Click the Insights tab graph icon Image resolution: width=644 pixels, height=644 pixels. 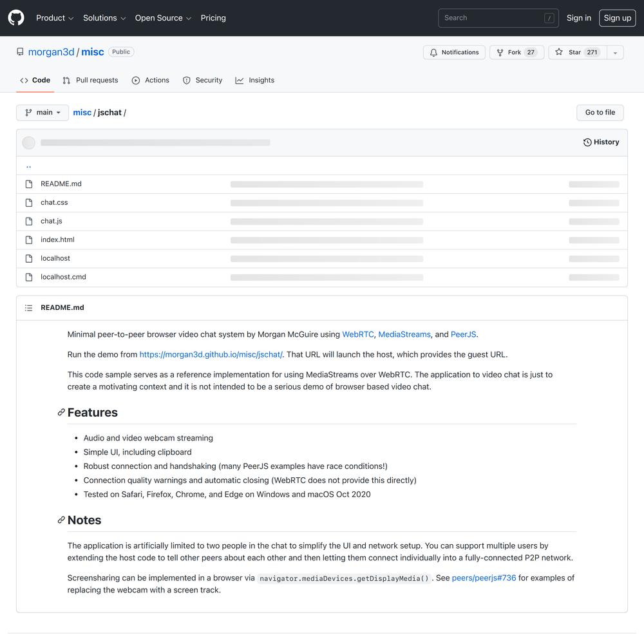point(240,80)
